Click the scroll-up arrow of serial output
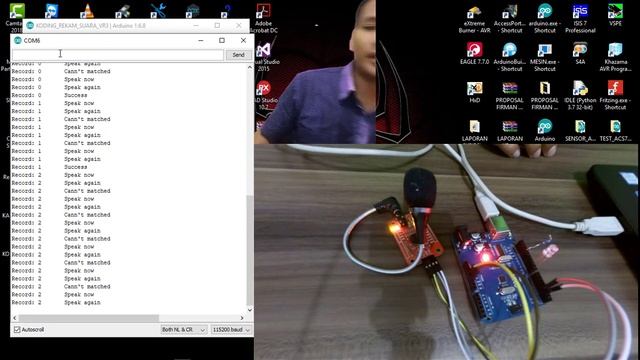This screenshot has height=360, width=640. pos(250,67)
